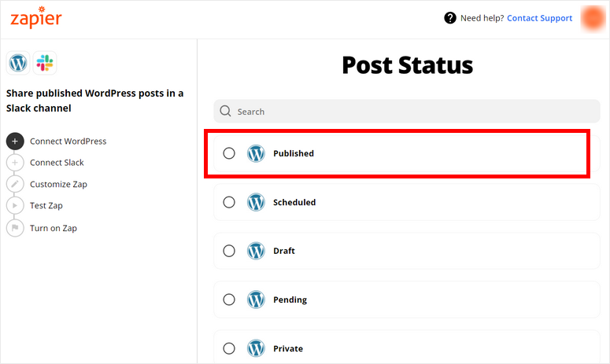Select the Pending radio button
Screen dimensions: 610x364
(x=229, y=300)
